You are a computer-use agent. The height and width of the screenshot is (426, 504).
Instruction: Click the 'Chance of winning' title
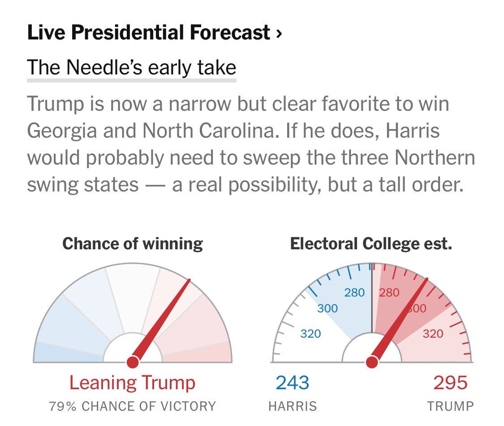(x=133, y=243)
